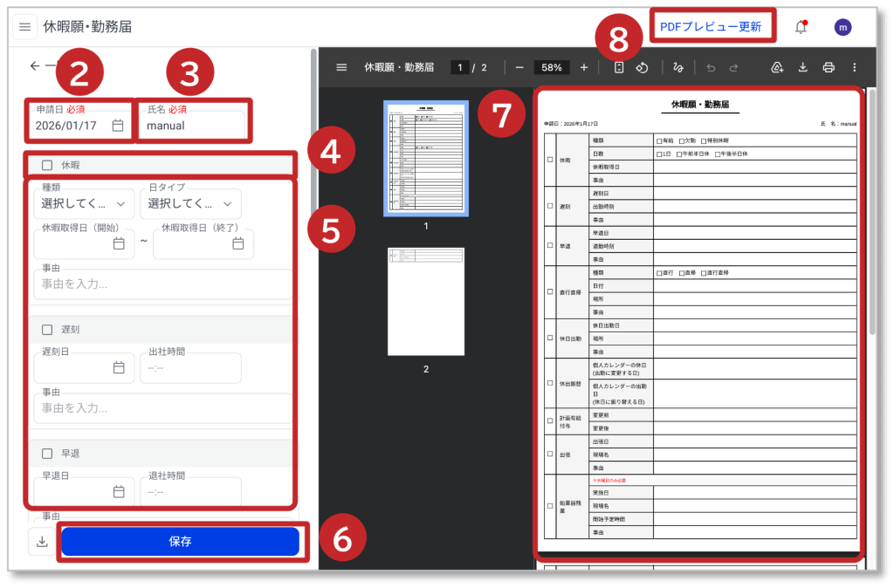The image size is (894, 588).
Task: Open the PDF viewer more options menu
Action: point(854,67)
